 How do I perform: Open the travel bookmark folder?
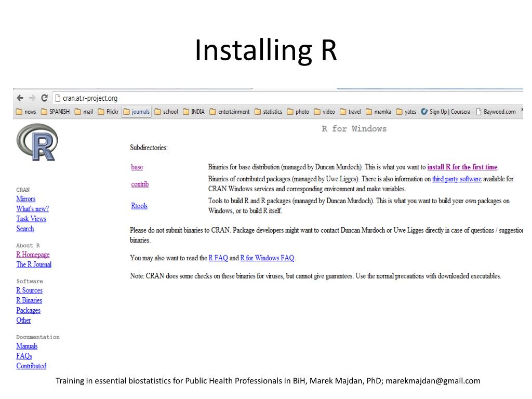(351, 112)
